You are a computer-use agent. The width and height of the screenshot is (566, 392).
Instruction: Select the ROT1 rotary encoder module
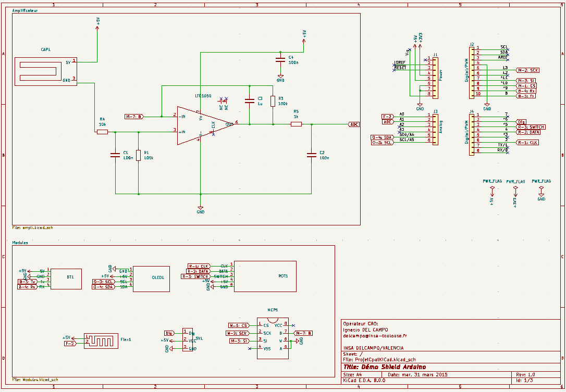[265, 276]
